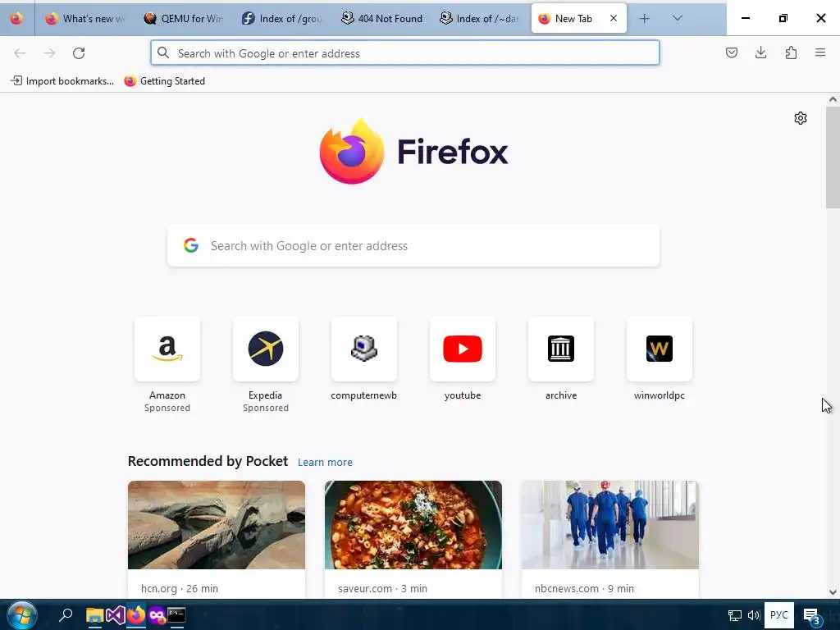This screenshot has height=630, width=840.
Task: Personalize new tab via gear icon
Action: (801, 118)
